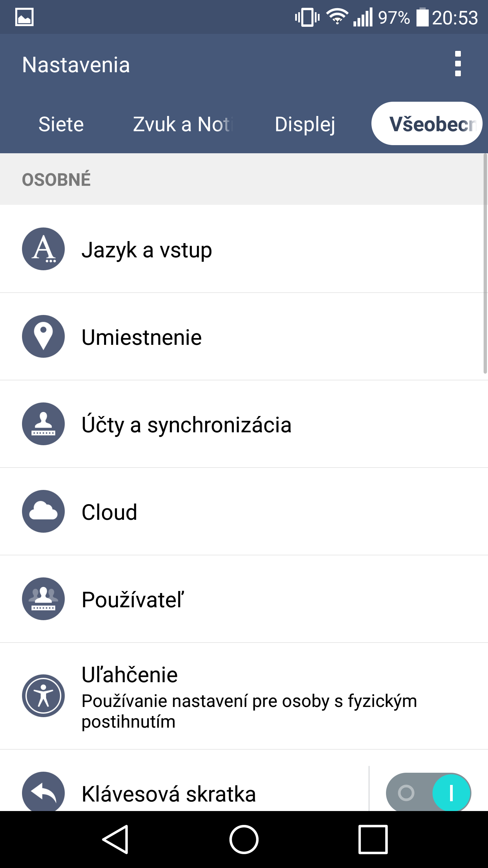Tap the Uľahčenie accessibility icon
Viewport: 488px width, 868px height.
43,696
